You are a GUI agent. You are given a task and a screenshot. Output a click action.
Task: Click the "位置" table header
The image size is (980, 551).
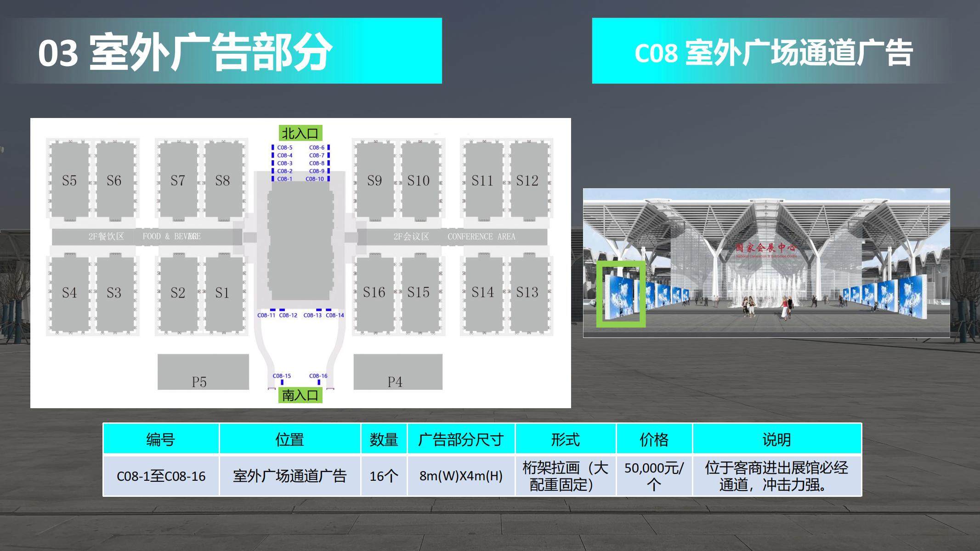(x=290, y=439)
